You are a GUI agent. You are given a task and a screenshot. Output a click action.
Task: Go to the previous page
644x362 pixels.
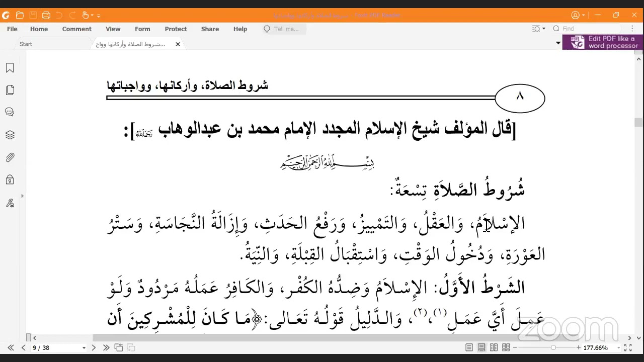[x=23, y=347]
